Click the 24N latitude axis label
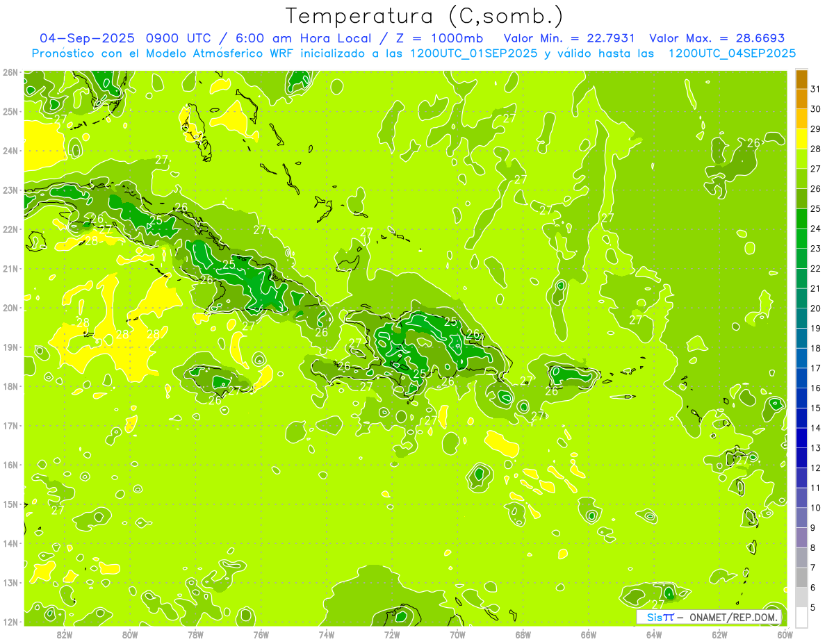The image size is (834, 644). coord(10,151)
